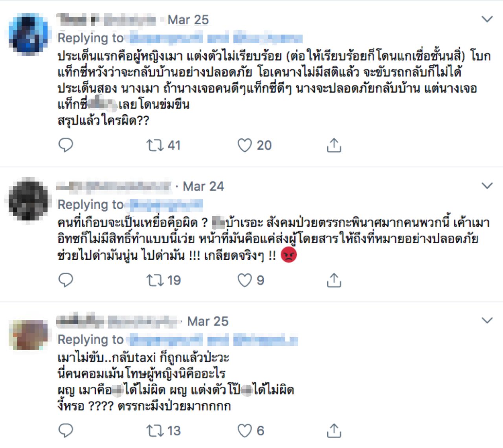Image resolution: width=503 pixels, height=448 pixels.
Task: Share the last tweet mentioning taxi
Action: pos(334,431)
